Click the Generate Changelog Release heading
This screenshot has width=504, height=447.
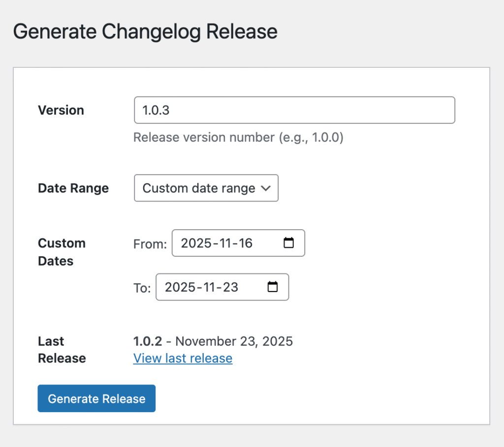145,32
